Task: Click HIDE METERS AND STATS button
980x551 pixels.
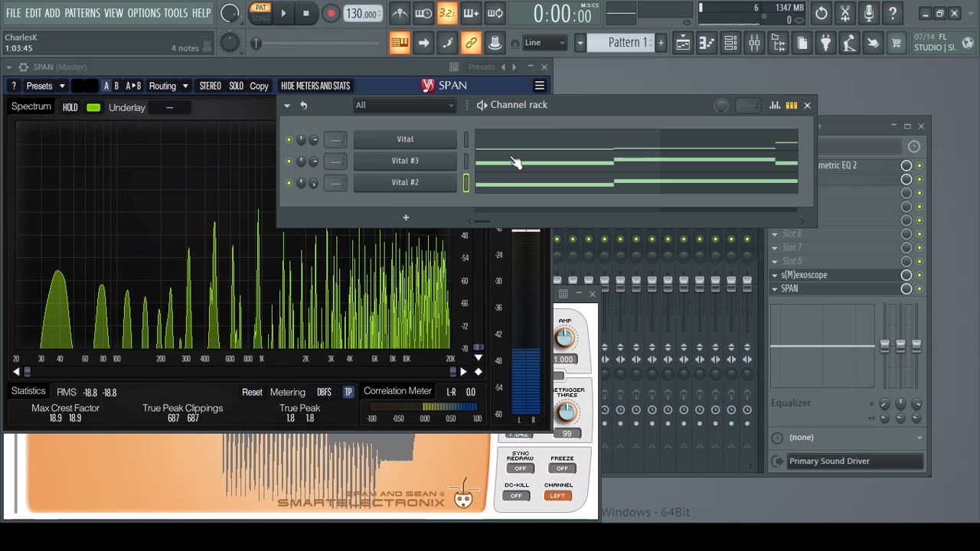Action: coord(315,86)
